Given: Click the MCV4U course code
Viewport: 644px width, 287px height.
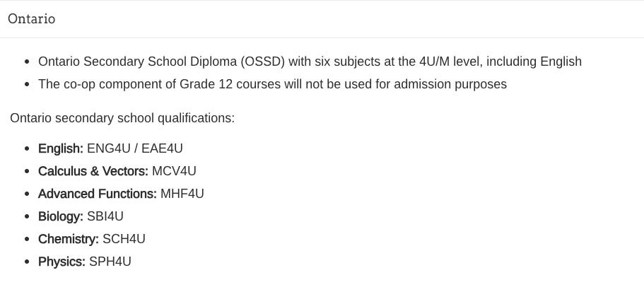Looking at the screenshot, I should coord(174,171).
